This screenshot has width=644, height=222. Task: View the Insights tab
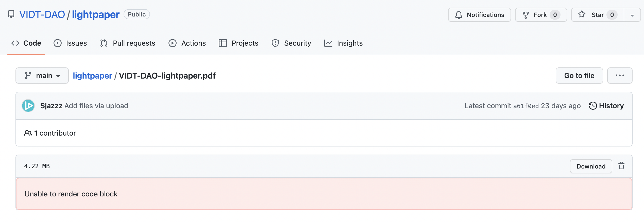[343, 43]
